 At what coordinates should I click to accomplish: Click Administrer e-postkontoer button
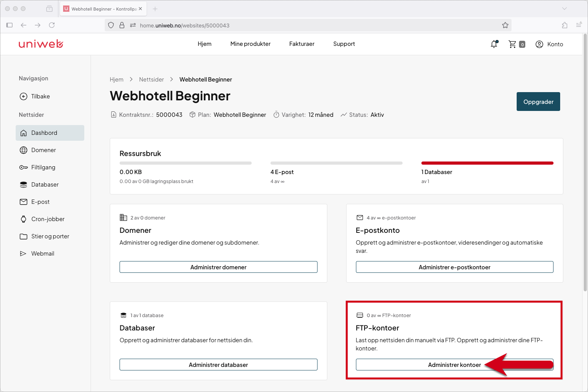(x=454, y=267)
